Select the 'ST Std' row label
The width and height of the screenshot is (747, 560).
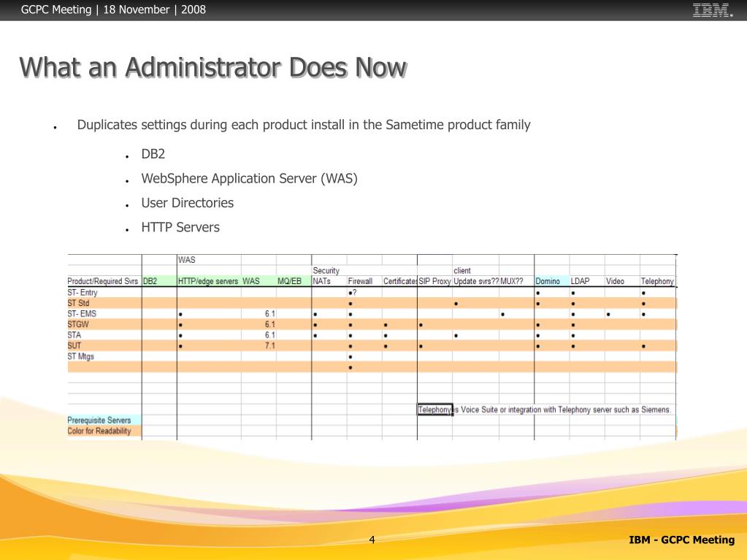click(x=78, y=303)
